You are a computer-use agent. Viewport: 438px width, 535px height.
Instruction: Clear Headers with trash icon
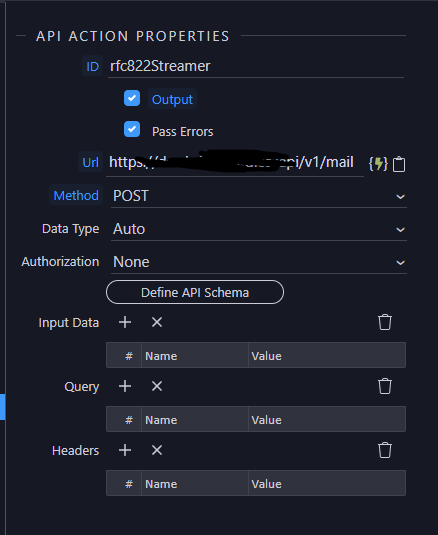(385, 450)
